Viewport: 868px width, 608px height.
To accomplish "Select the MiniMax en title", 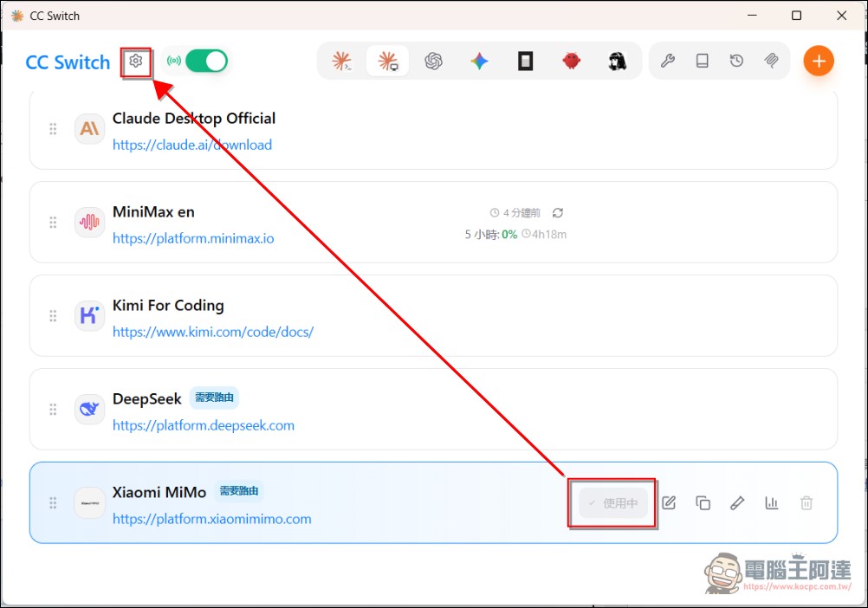I will pos(153,212).
